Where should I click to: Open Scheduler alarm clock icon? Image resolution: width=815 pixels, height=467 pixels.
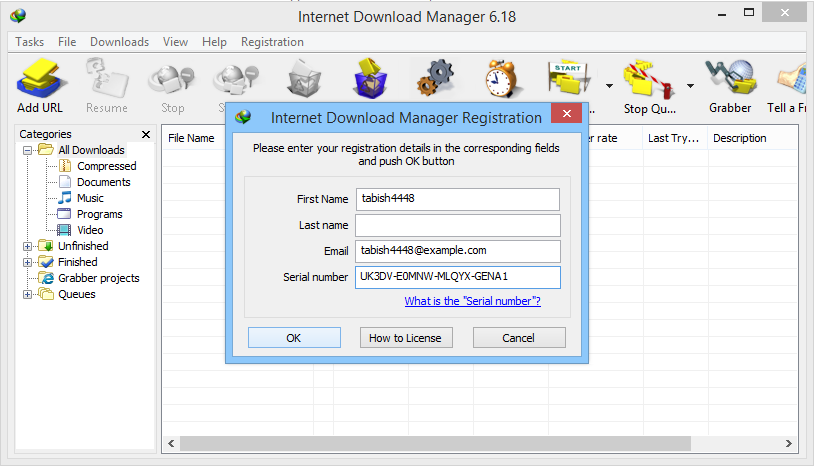(x=501, y=78)
